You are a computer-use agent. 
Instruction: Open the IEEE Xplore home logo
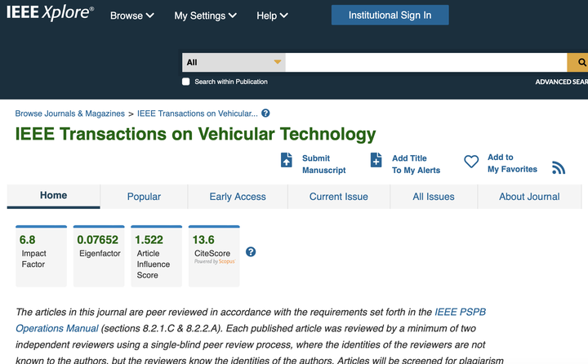(x=50, y=14)
